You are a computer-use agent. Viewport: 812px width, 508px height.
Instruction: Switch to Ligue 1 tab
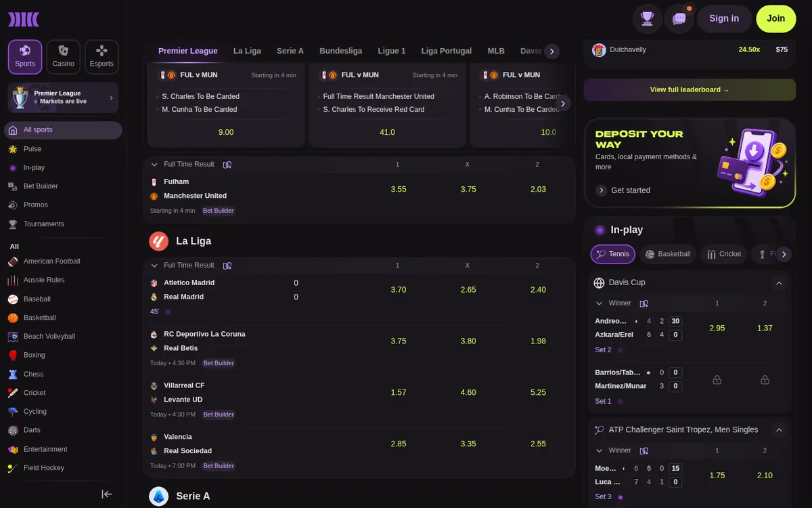(x=392, y=51)
